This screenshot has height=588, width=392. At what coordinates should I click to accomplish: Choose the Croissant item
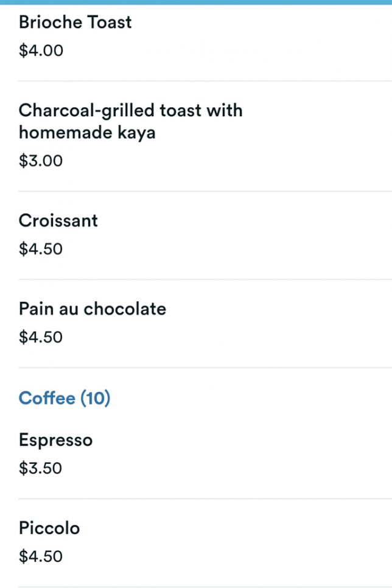tap(58, 220)
